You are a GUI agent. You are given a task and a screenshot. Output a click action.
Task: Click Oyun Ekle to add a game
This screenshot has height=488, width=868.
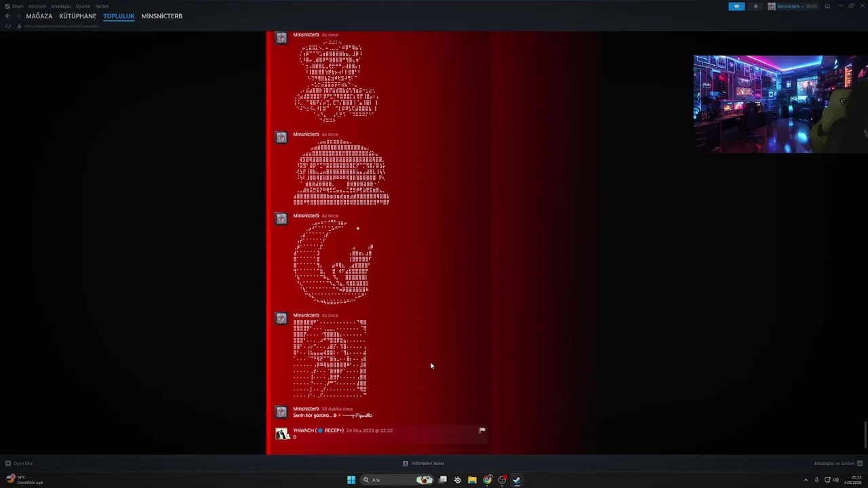click(x=19, y=464)
